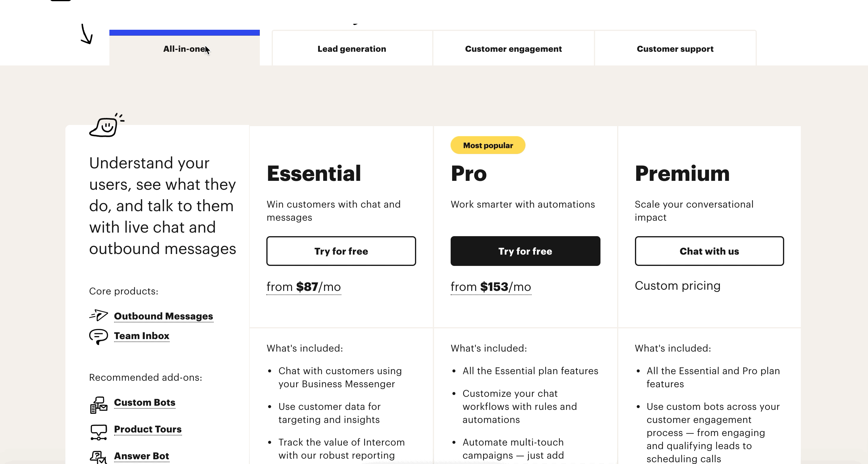Click the Most popular badge

(x=488, y=145)
